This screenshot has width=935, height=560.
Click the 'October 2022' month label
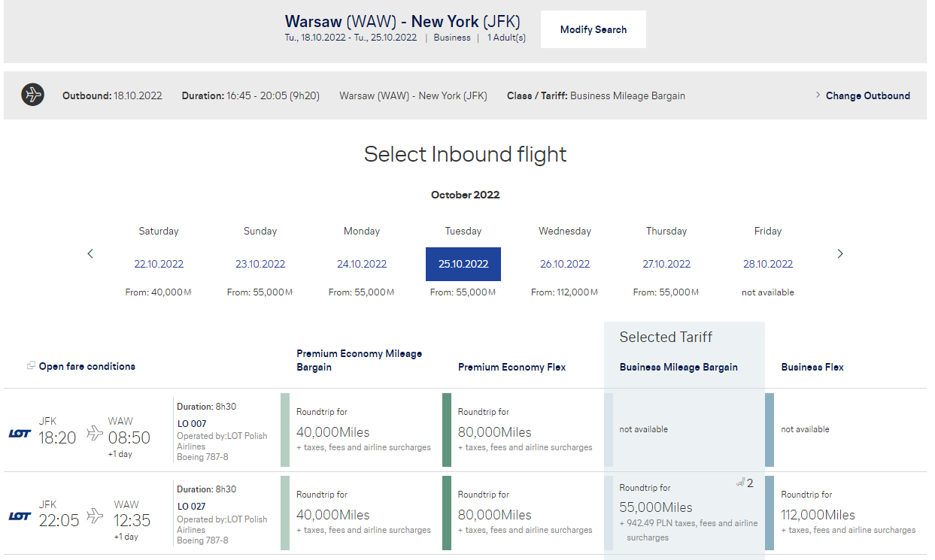pyautogui.click(x=466, y=195)
